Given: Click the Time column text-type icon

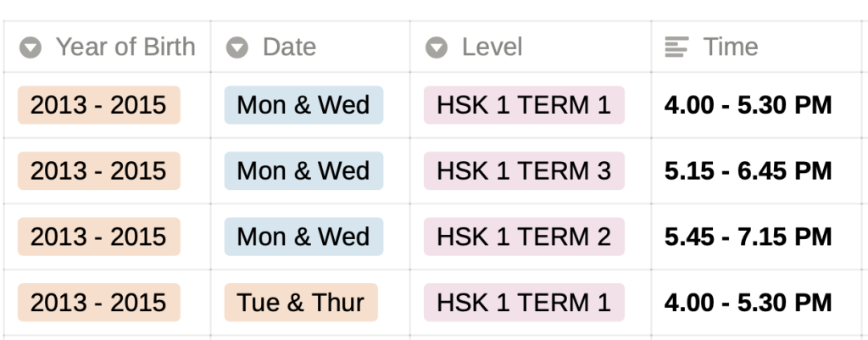Looking at the screenshot, I should pyautogui.click(x=676, y=47).
